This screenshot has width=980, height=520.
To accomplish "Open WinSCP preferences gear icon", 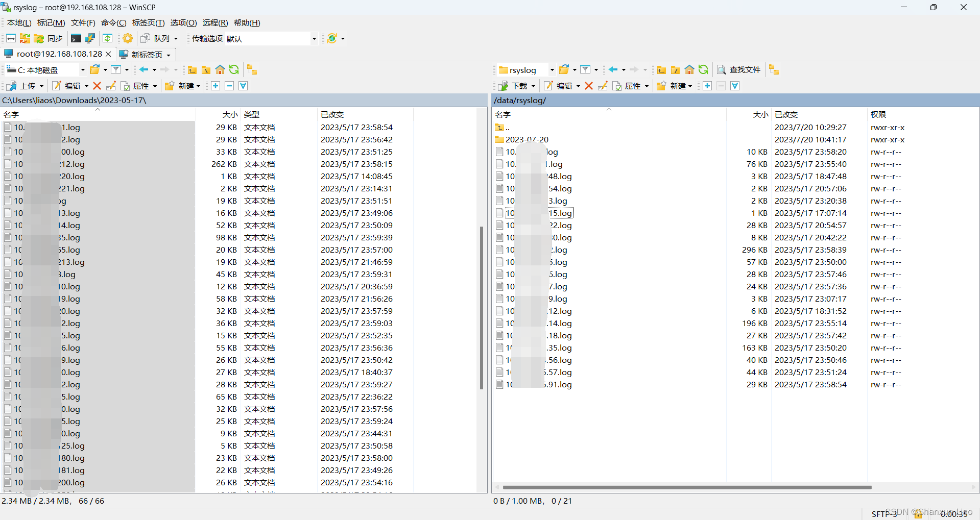I will (127, 38).
